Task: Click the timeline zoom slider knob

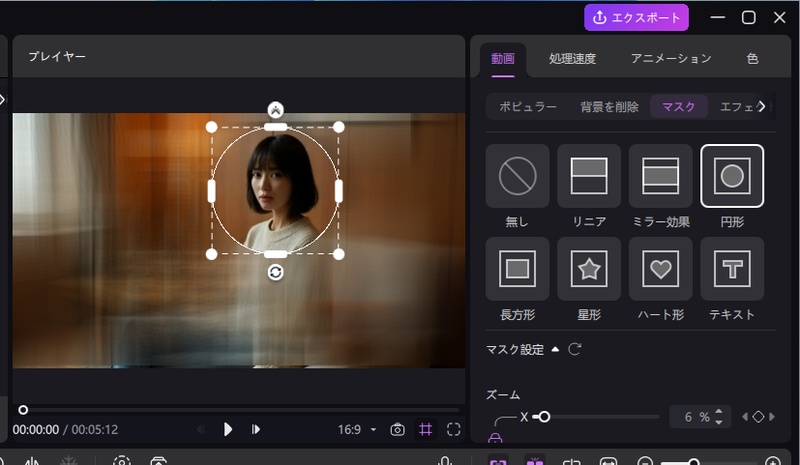Action: (x=693, y=462)
